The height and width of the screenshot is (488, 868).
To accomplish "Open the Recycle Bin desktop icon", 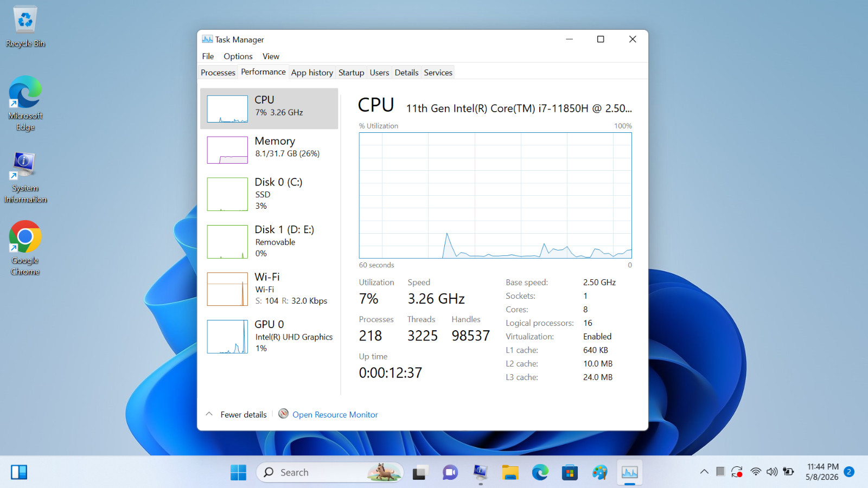I will [x=25, y=27].
